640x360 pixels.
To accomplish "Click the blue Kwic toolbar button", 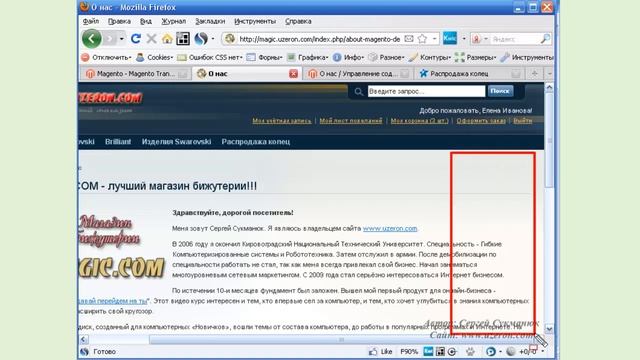I will pos(450,38).
